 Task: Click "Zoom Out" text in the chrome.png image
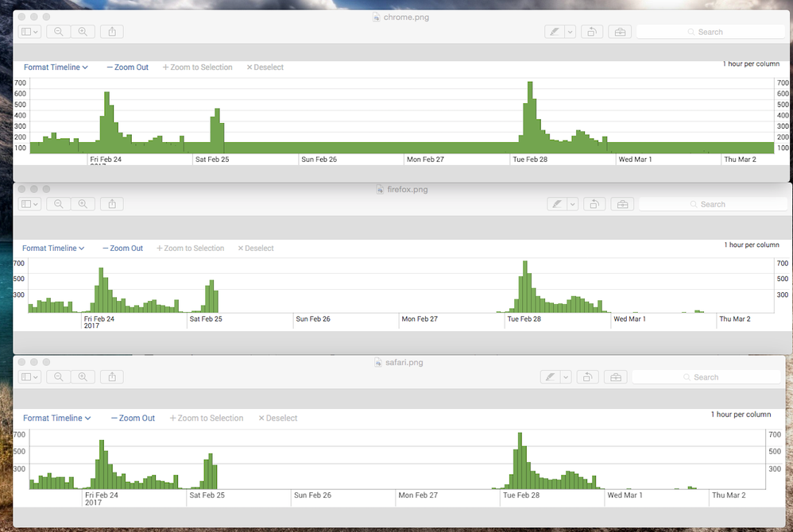point(131,67)
